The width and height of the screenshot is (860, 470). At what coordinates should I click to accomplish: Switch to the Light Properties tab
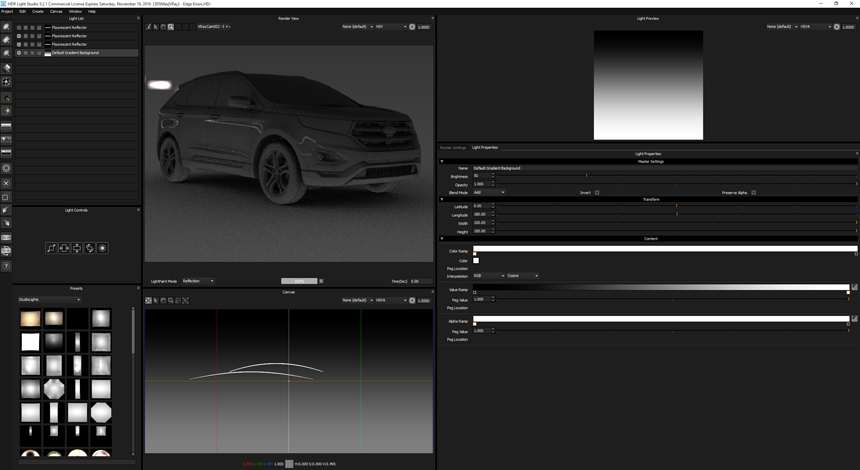(x=485, y=148)
